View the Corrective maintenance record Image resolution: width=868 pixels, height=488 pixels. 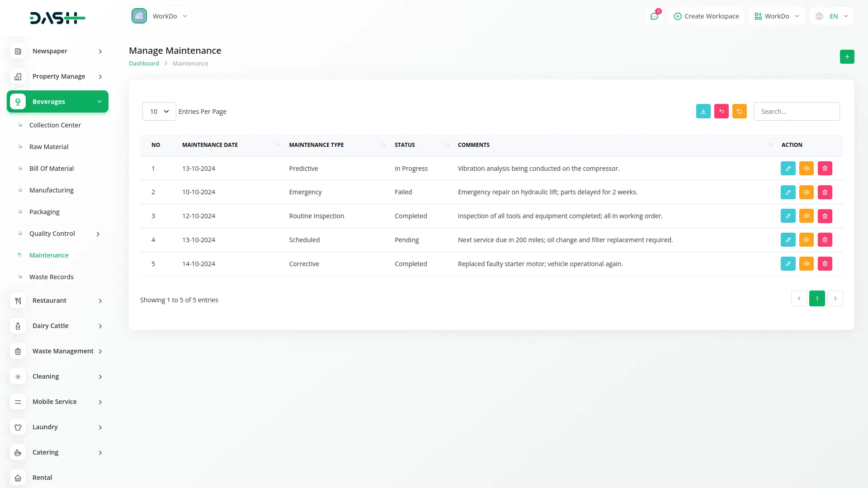pos(806,264)
